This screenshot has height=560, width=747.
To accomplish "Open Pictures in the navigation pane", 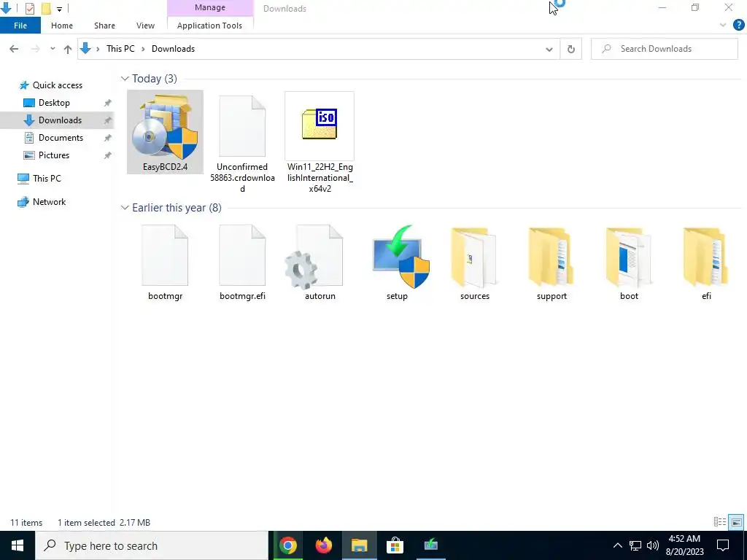I will tap(53, 155).
